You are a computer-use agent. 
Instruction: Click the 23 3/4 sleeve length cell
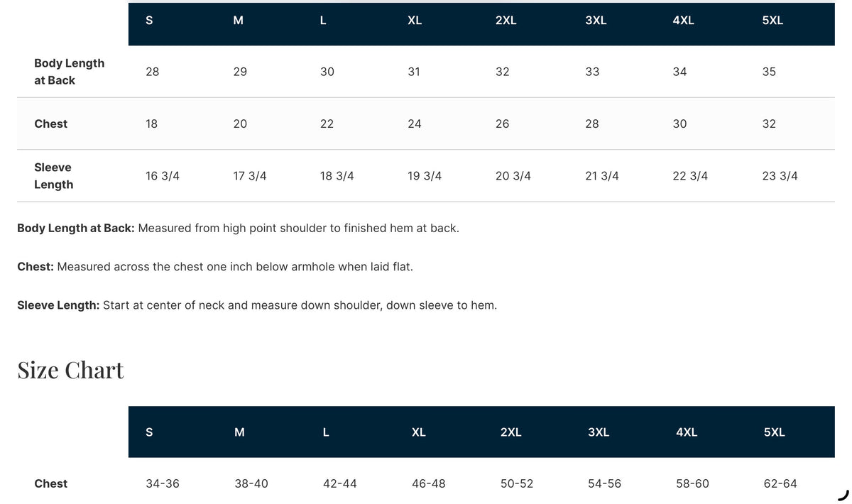pyautogui.click(x=780, y=176)
